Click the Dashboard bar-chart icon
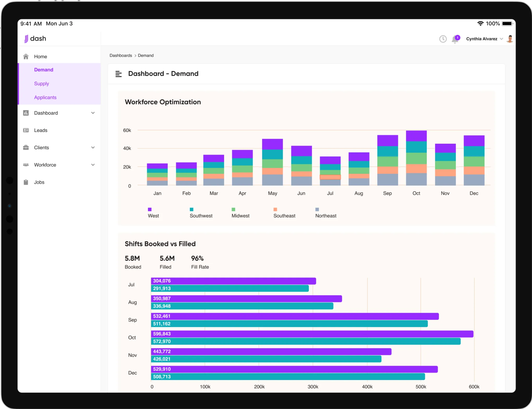Image resolution: width=532 pixels, height=409 pixels. click(x=26, y=113)
